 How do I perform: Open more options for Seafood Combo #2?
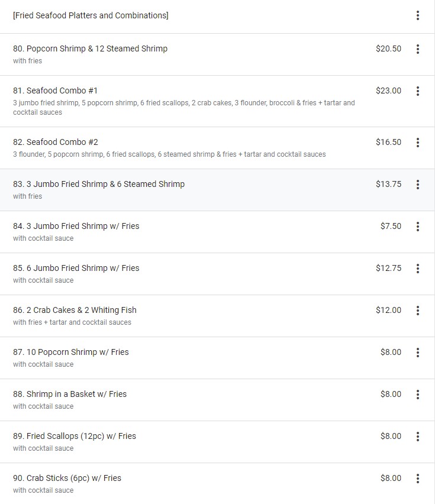(x=418, y=143)
